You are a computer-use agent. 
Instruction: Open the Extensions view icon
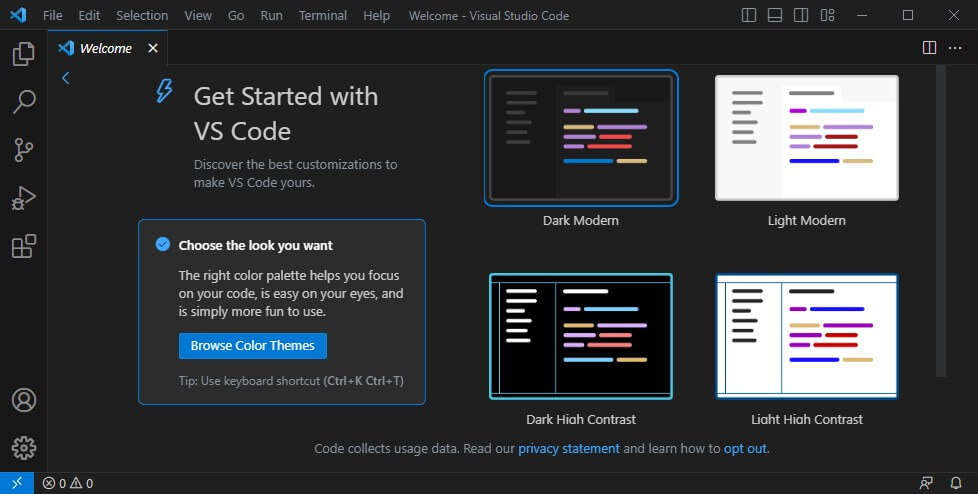tap(24, 246)
